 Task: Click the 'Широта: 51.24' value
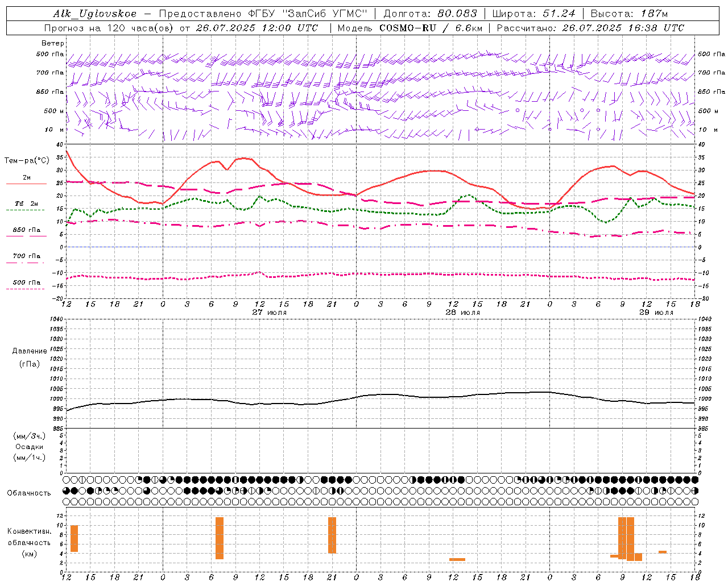tap(533, 14)
